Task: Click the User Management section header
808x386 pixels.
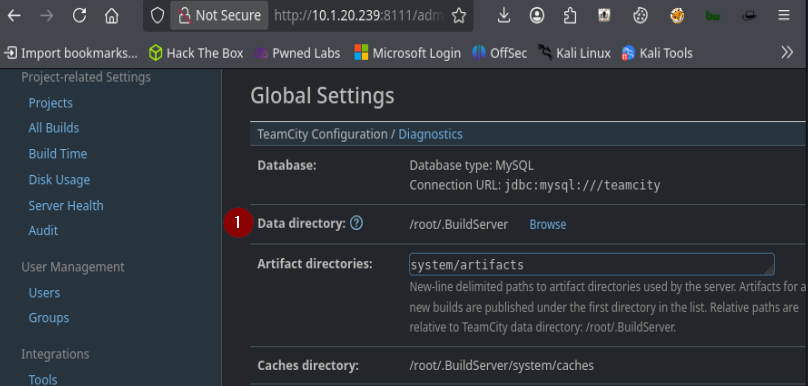Action: [73, 267]
